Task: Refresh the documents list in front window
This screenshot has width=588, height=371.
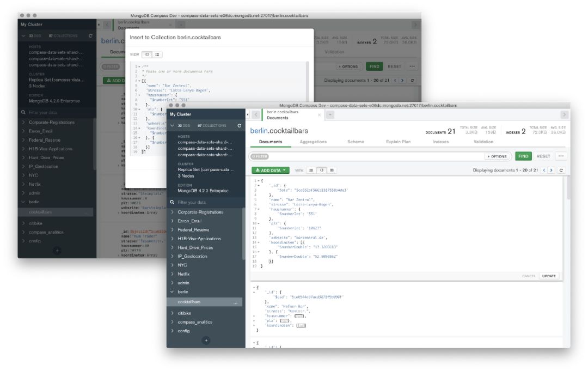Action: point(561,171)
